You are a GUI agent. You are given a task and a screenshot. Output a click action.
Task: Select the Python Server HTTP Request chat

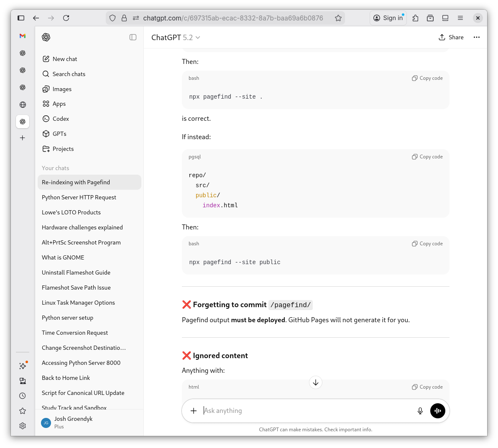click(x=79, y=197)
